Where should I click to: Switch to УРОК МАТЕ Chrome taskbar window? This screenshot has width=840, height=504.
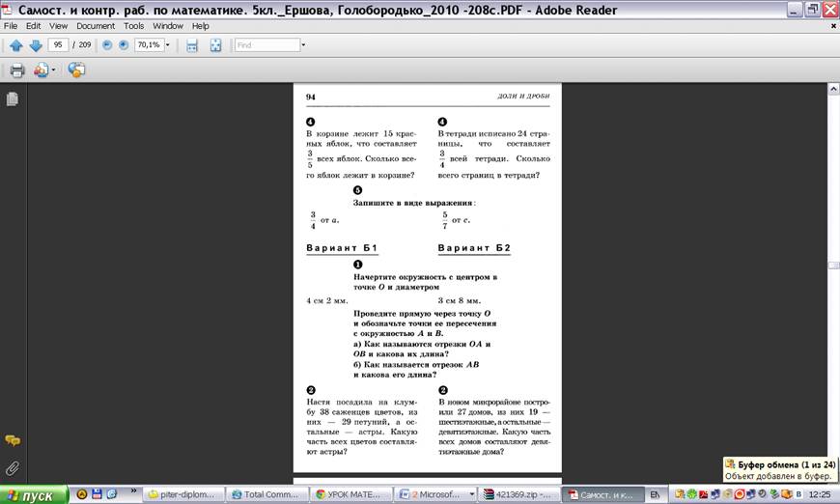350,494
